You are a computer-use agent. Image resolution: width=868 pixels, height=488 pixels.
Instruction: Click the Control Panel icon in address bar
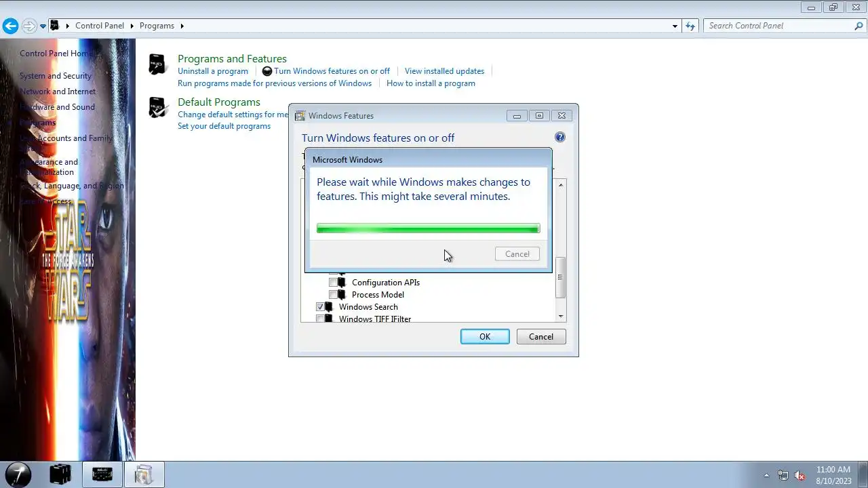pyautogui.click(x=55, y=26)
